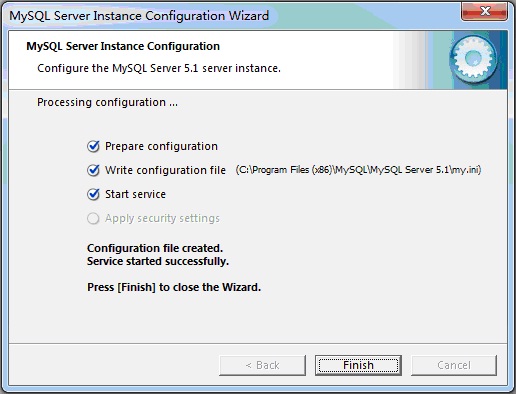This screenshot has width=516, height=394.
Task: Click the Processing configuration status text
Action: pos(107,102)
